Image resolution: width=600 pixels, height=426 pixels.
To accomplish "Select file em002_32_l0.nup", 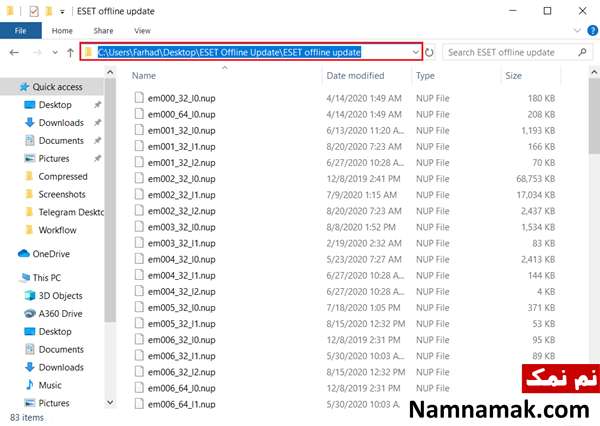I will 181,179.
